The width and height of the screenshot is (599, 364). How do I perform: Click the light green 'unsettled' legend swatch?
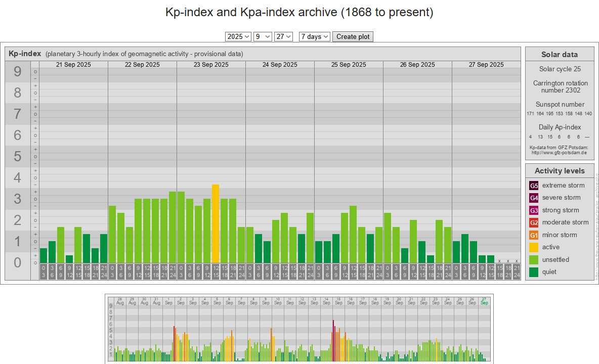tap(534, 260)
